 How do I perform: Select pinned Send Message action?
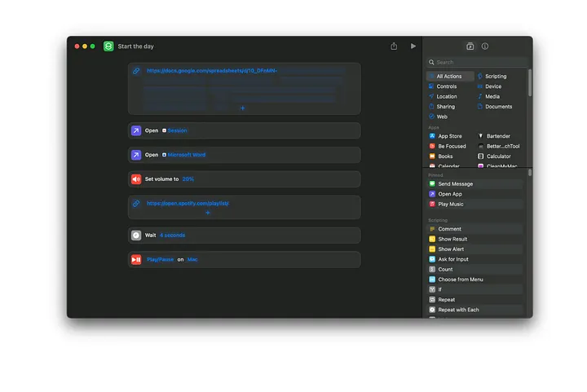[x=475, y=183]
